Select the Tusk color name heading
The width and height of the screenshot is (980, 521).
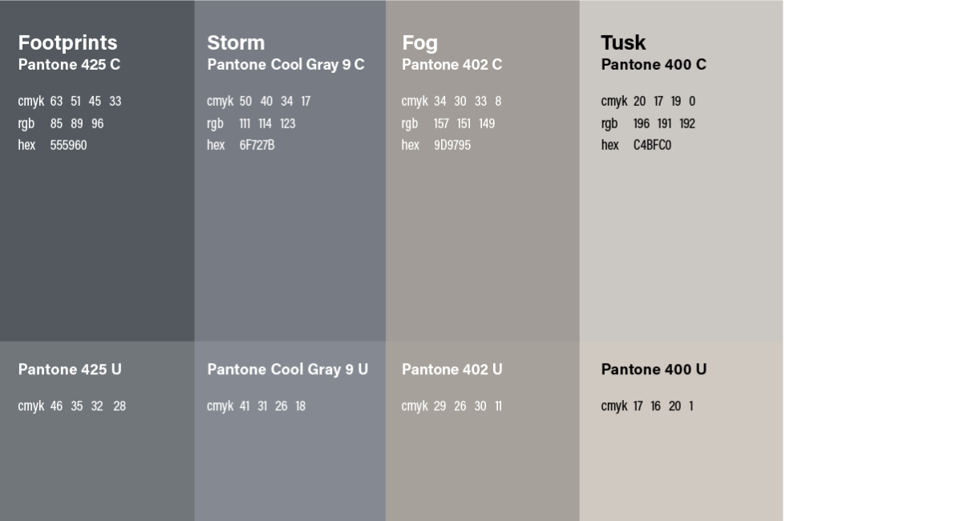[623, 42]
